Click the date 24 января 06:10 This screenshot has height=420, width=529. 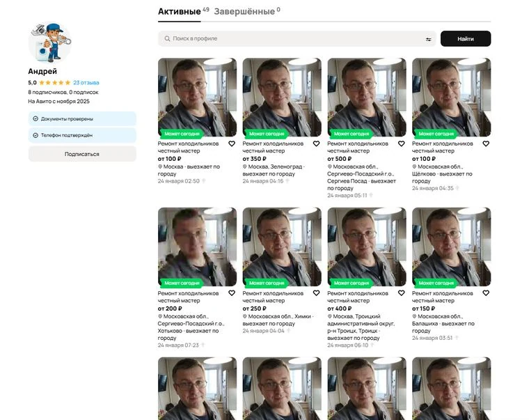coord(347,345)
